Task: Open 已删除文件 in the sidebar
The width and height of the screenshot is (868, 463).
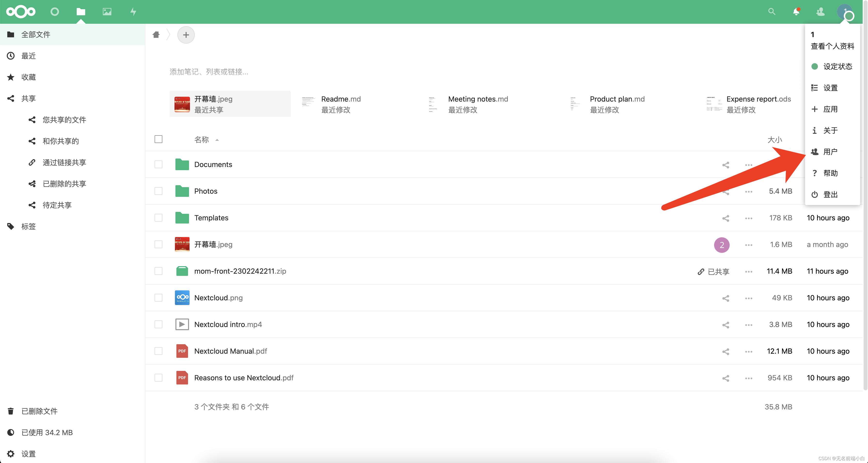Action: pos(39,411)
